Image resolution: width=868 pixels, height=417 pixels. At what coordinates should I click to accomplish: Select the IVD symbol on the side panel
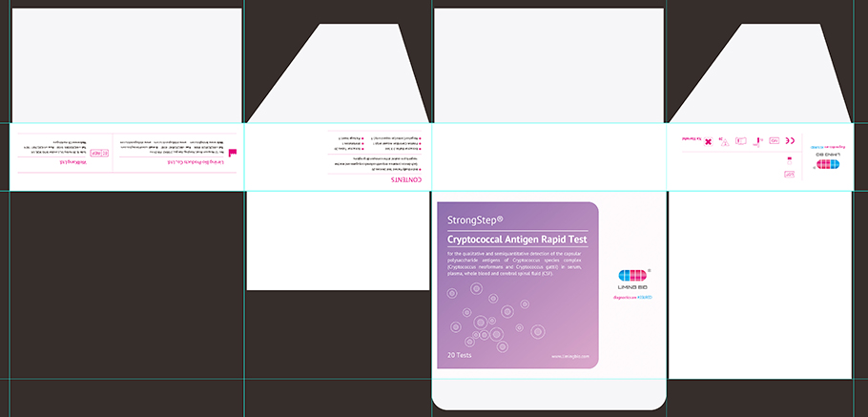pos(775,140)
